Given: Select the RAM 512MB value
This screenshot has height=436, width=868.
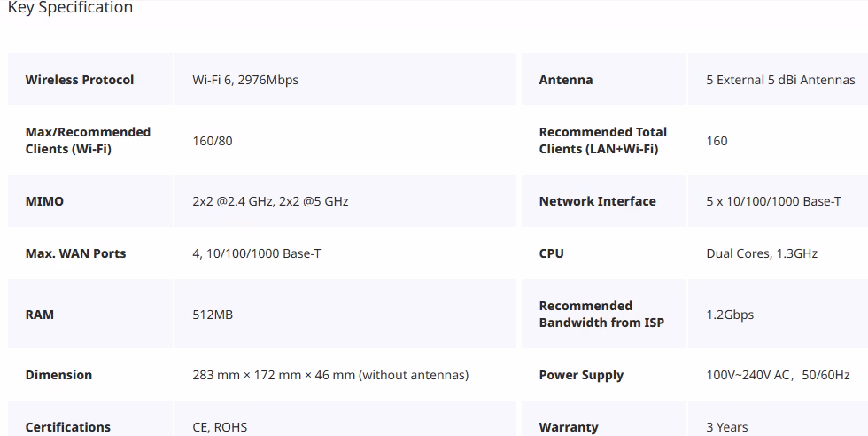Looking at the screenshot, I should [213, 315].
